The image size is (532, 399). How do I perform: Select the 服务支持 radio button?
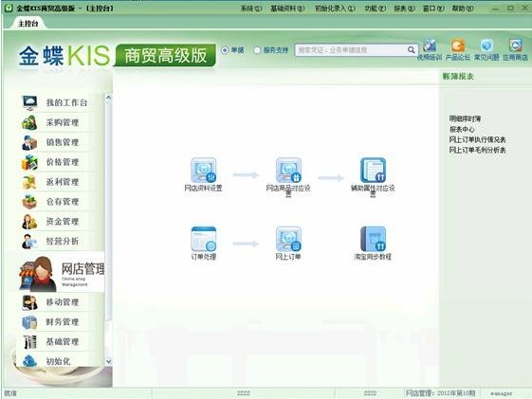(x=257, y=50)
